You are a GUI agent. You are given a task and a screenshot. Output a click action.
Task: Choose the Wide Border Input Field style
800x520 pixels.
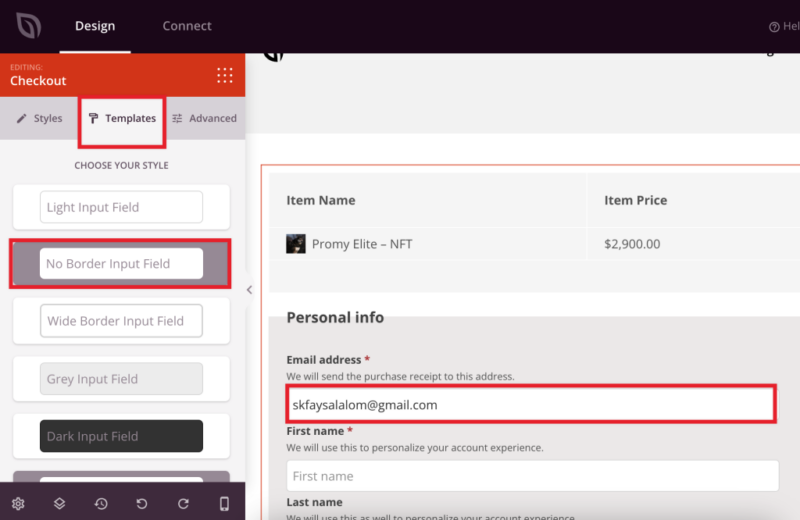(x=121, y=321)
